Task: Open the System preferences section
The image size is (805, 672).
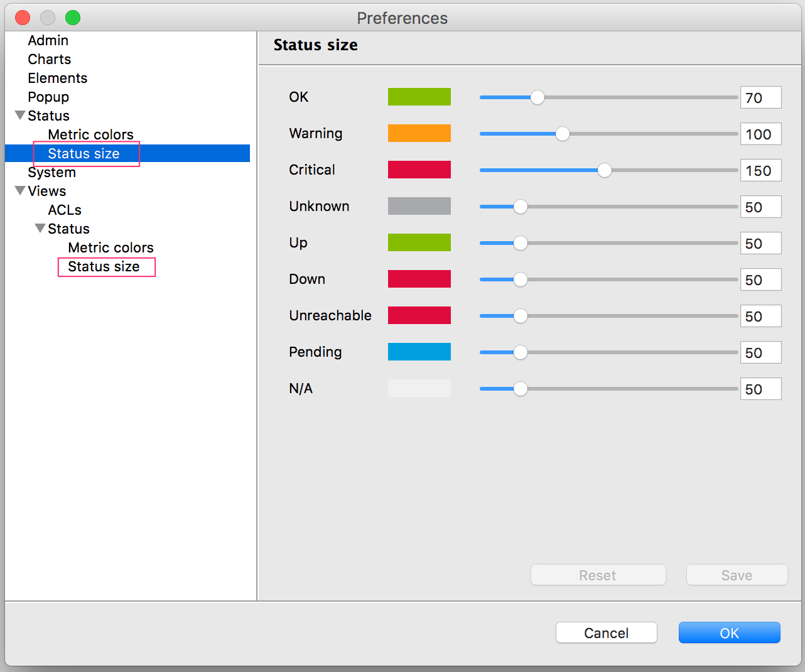Action: coord(51,171)
